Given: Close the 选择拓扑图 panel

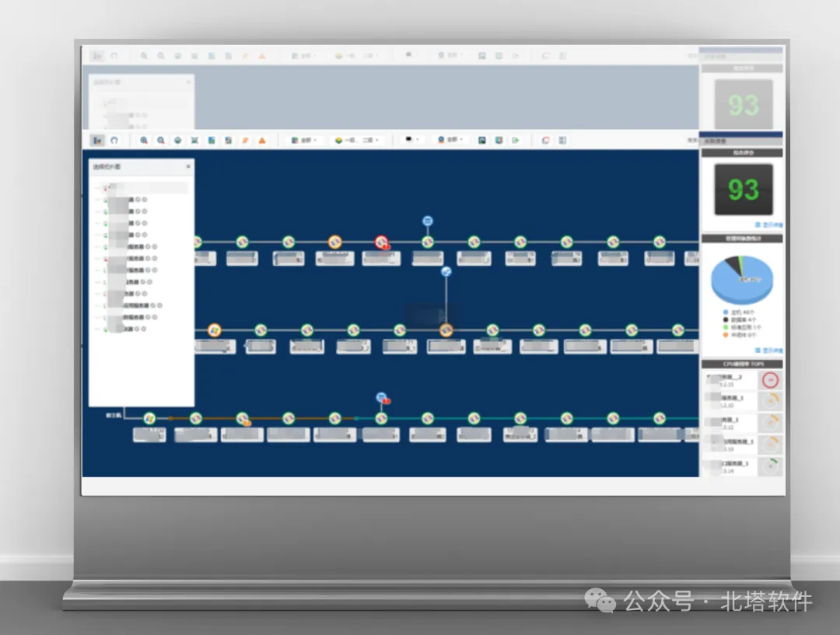Looking at the screenshot, I should [188, 166].
